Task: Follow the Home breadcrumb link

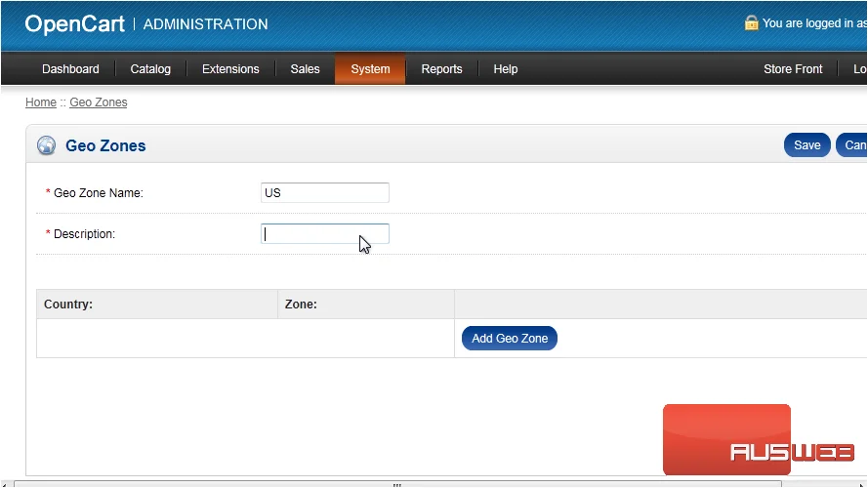Action: point(41,102)
